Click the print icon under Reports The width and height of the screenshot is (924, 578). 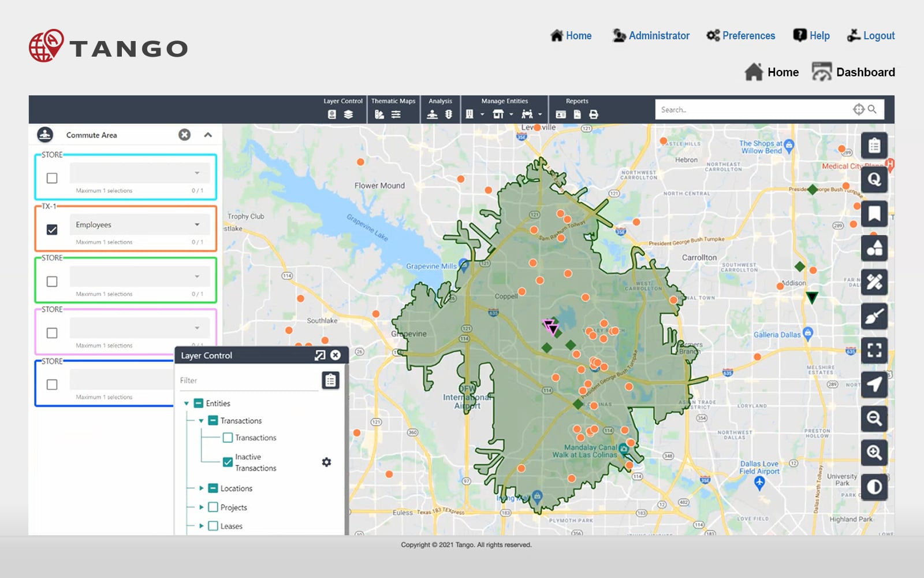coord(594,114)
